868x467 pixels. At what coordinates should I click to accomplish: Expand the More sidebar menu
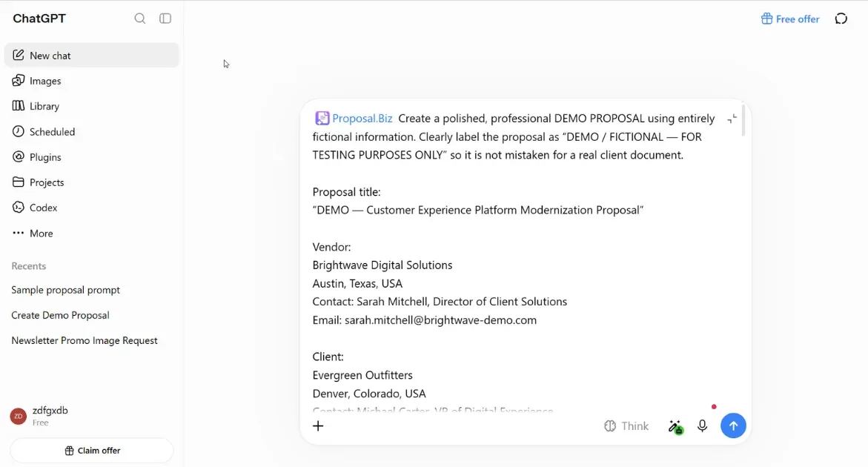92,233
